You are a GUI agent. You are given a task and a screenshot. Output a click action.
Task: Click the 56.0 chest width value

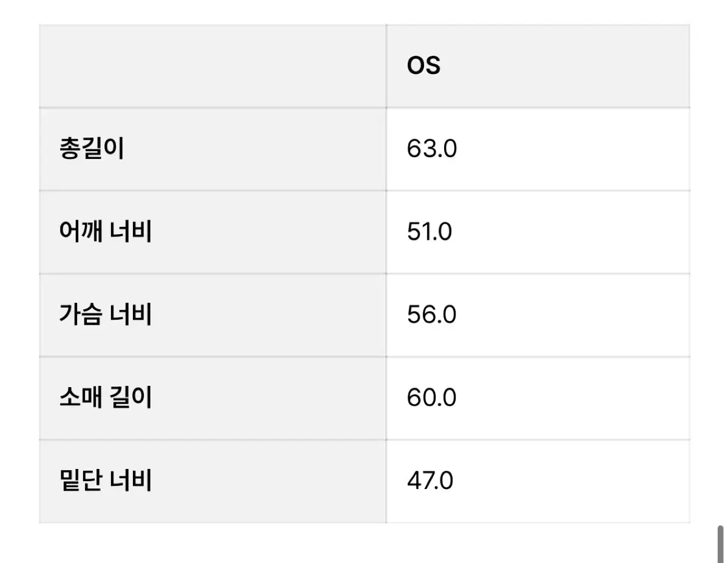431,315
